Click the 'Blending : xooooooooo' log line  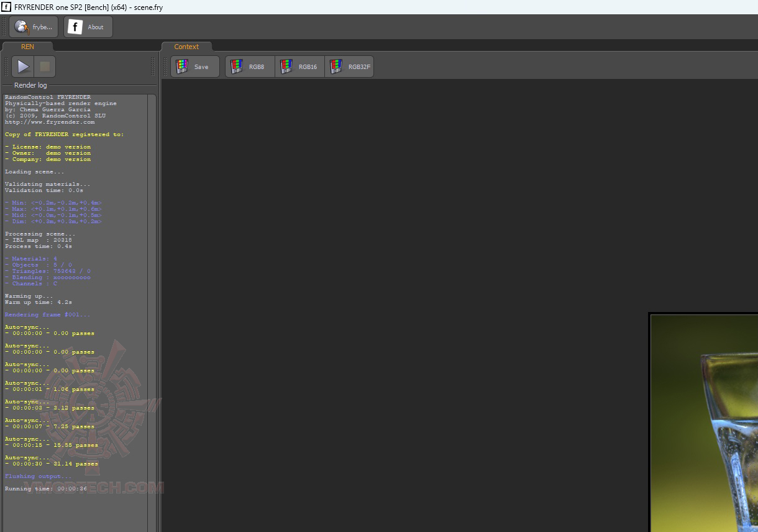point(48,277)
